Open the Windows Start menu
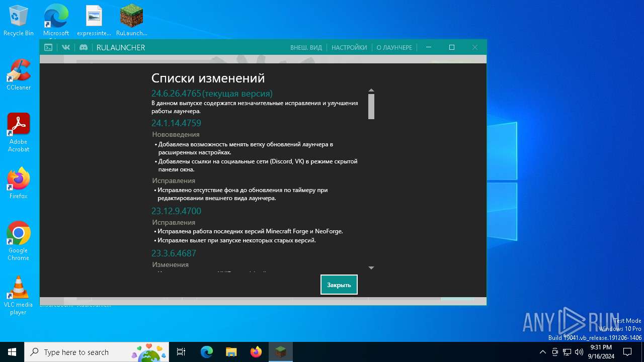Image resolution: width=644 pixels, height=362 pixels. click(x=12, y=352)
